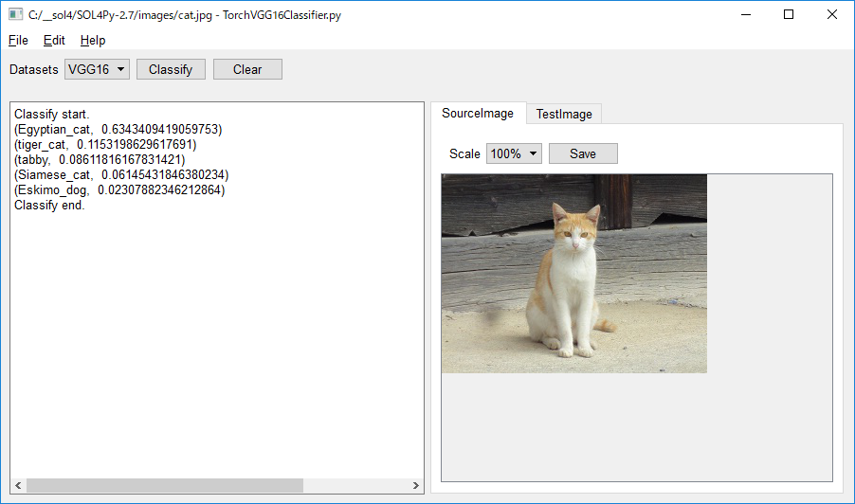Click the Scale label

tap(464, 154)
